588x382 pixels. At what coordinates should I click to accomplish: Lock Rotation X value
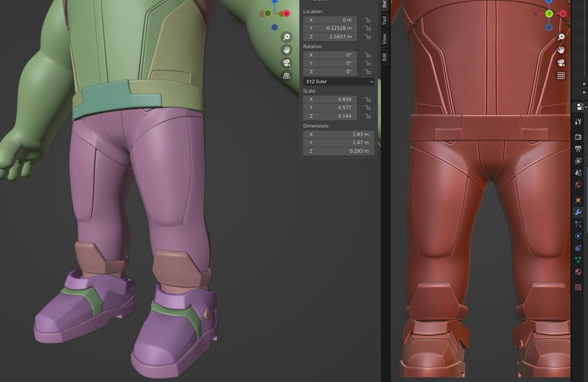(367, 55)
